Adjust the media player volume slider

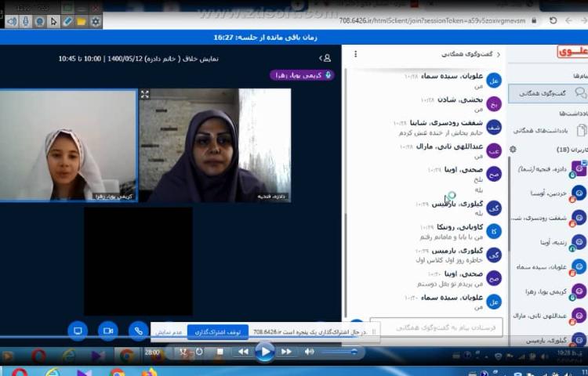click(339, 352)
